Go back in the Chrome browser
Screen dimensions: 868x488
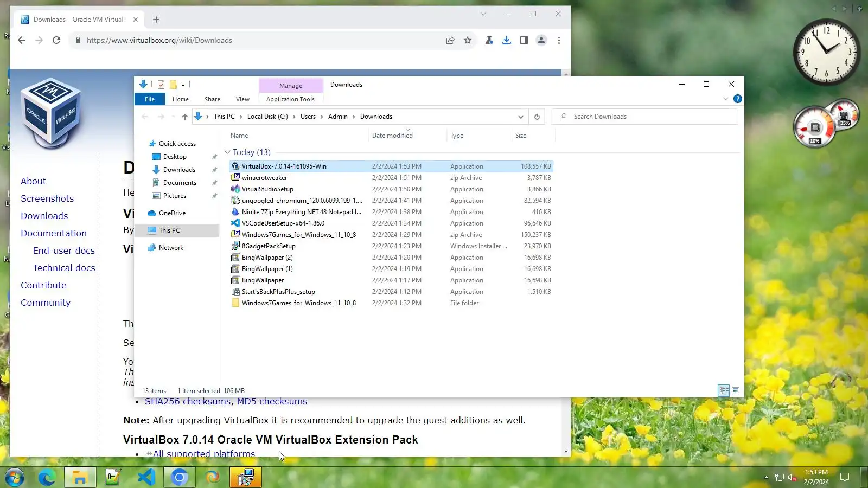[x=22, y=40]
